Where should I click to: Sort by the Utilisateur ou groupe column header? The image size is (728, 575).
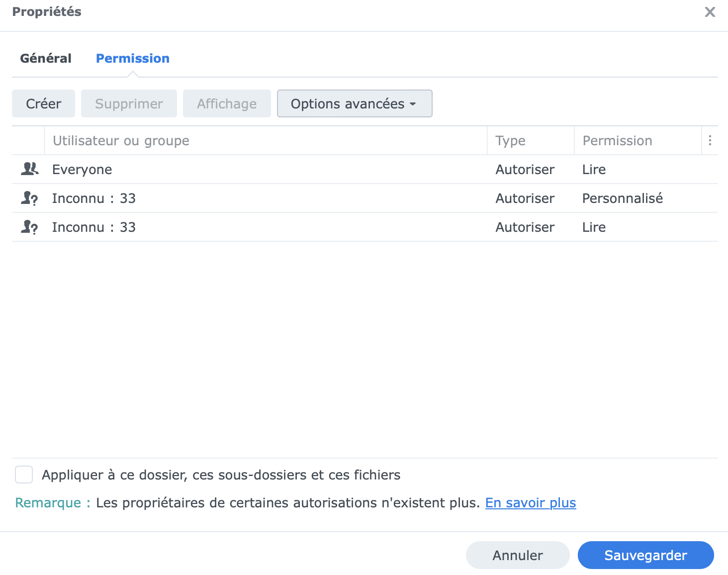tap(266, 141)
